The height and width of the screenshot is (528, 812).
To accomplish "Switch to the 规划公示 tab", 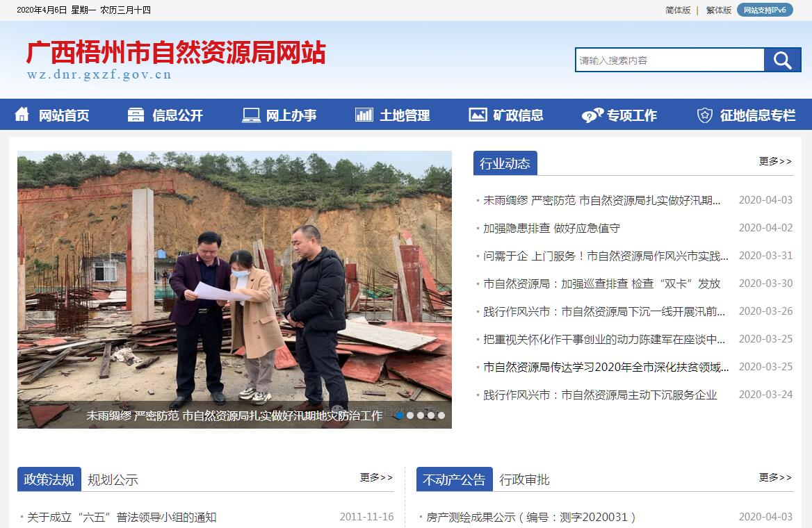I will point(113,480).
